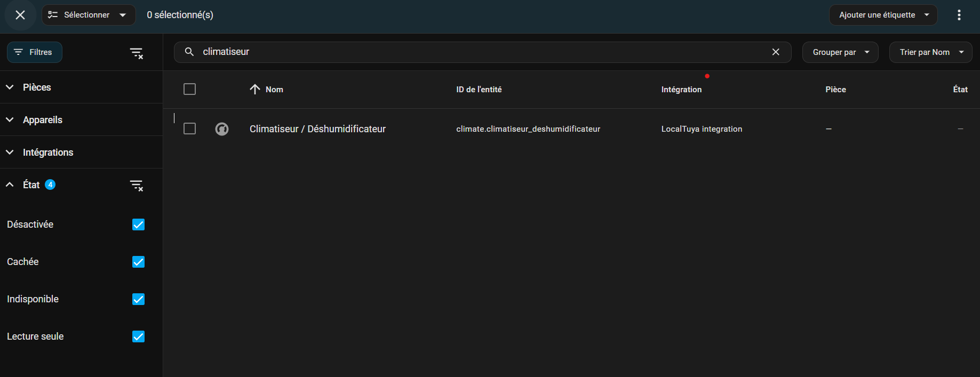This screenshot has height=377, width=980.
Task: Open the Trier par Nom dropdown
Action: tap(930, 52)
